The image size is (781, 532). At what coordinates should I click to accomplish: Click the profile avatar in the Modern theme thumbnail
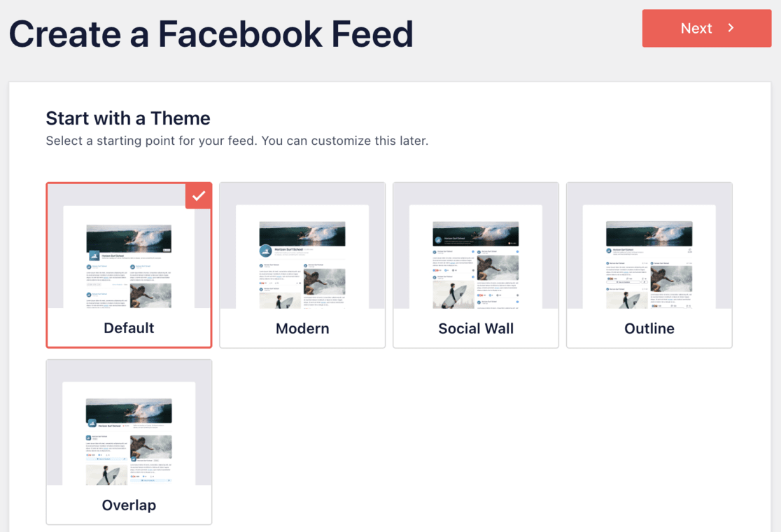click(x=266, y=251)
